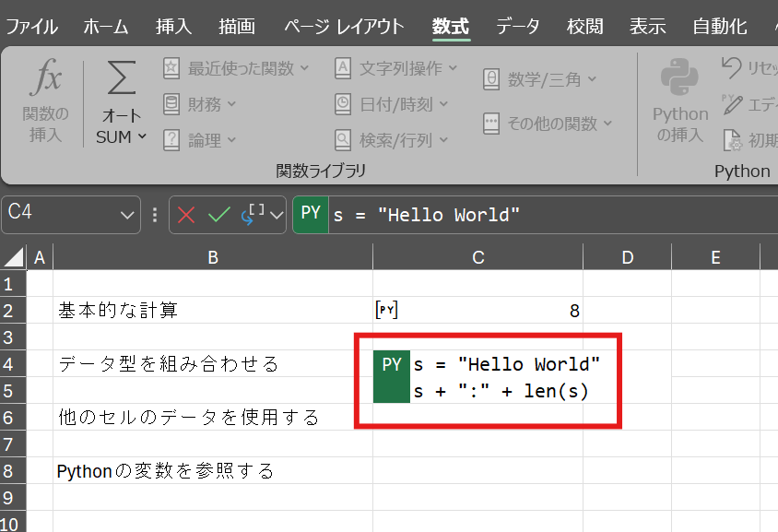Viewport: 778px width, 532px height.
Task: Click the Insert Function fx icon
Action: click(45, 81)
